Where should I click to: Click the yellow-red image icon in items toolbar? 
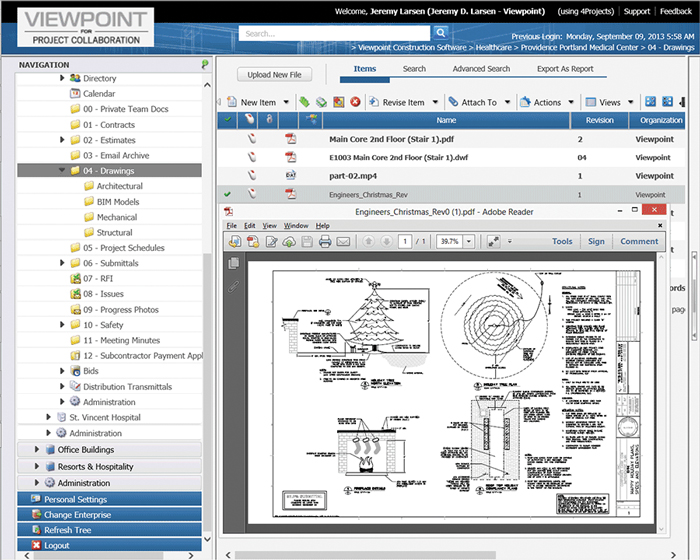[x=339, y=102]
